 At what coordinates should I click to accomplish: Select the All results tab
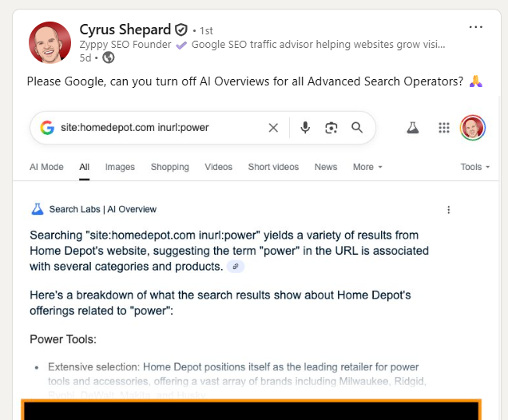tap(84, 167)
